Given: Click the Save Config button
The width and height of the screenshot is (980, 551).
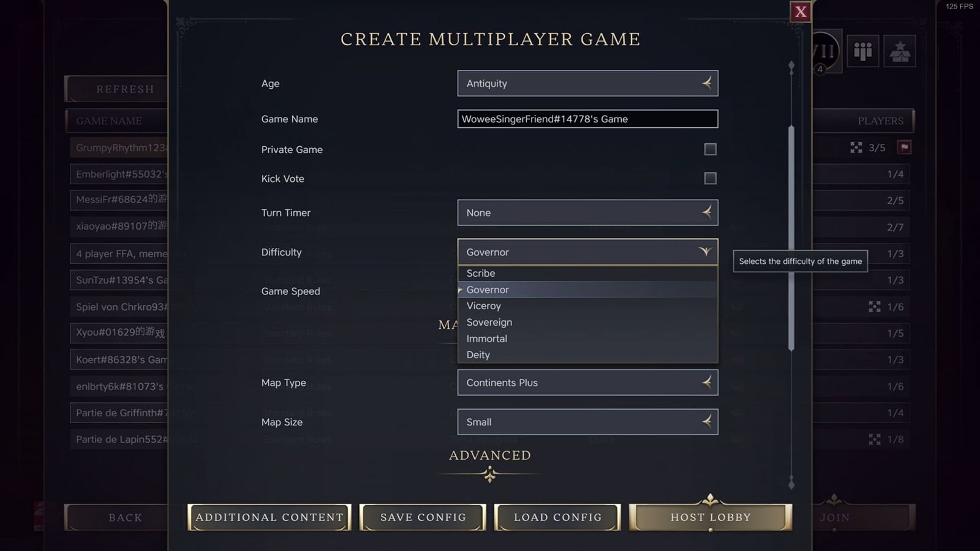Looking at the screenshot, I should coord(423,517).
